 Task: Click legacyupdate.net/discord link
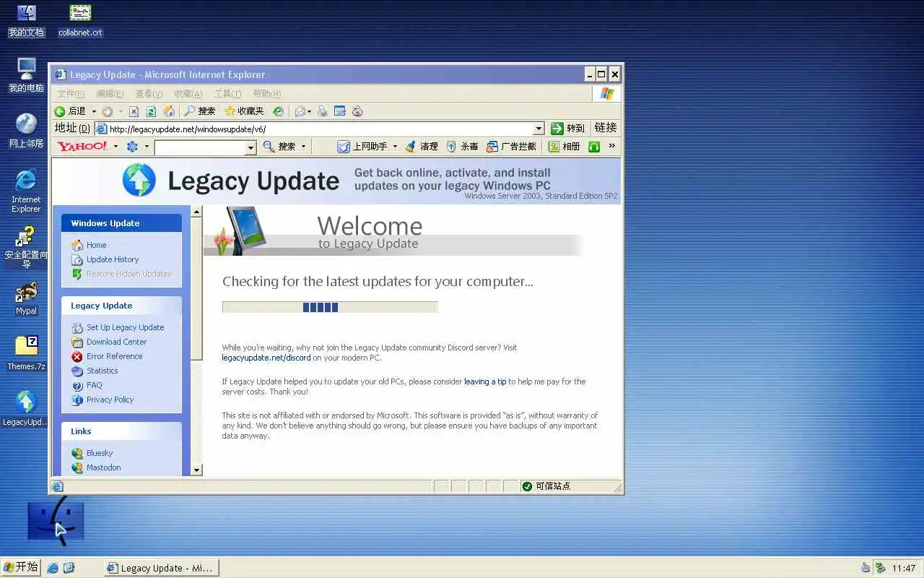[266, 358]
